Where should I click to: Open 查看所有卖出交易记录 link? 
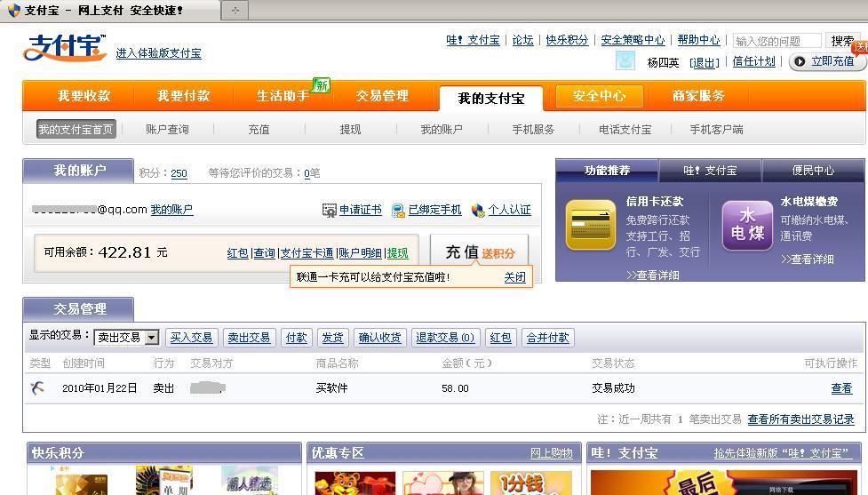[800, 419]
